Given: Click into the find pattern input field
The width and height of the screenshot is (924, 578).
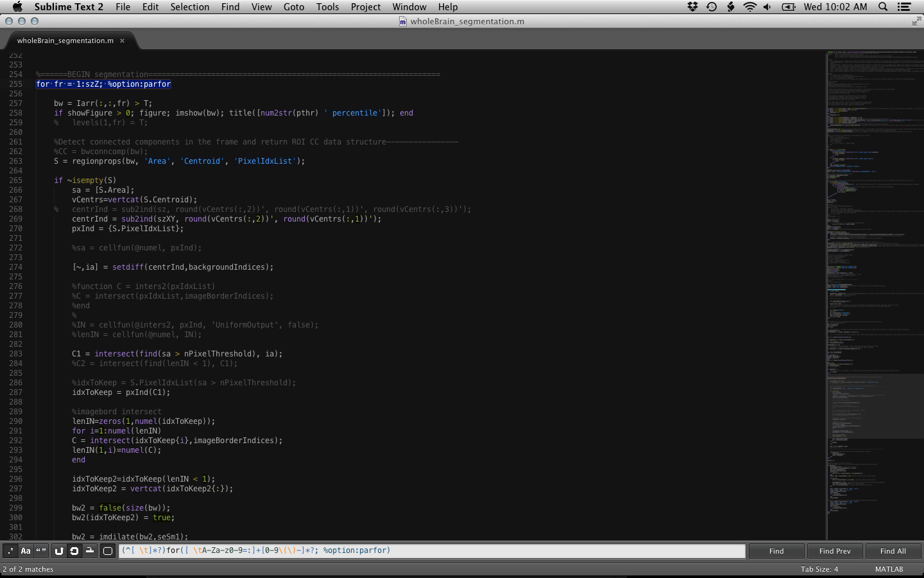Looking at the screenshot, I should click(x=432, y=550).
